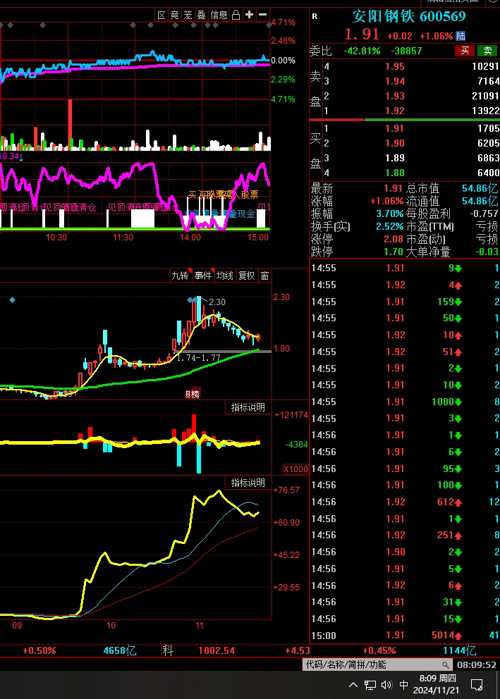Zoom out with the minus icon
This screenshot has height=699, width=500.
click(x=263, y=15)
